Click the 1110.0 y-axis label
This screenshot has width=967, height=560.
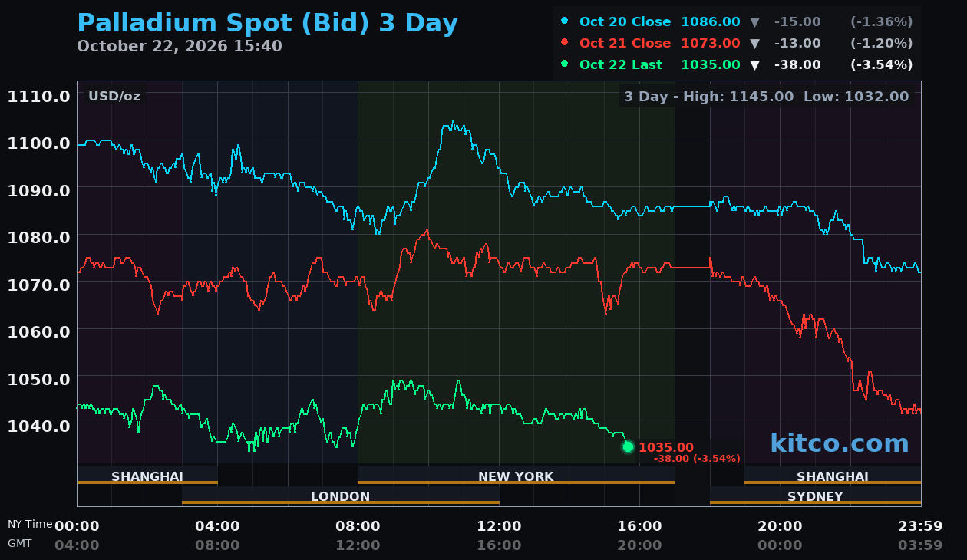click(39, 96)
